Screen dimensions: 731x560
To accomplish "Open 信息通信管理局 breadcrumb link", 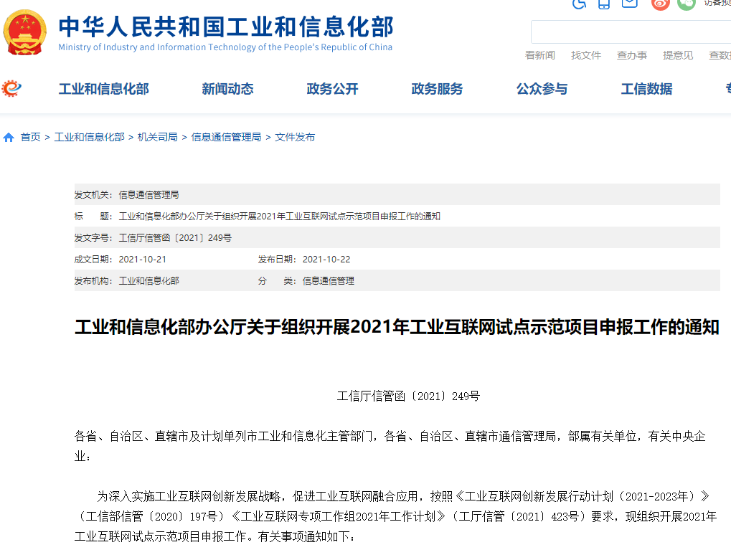I will click(x=226, y=137).
